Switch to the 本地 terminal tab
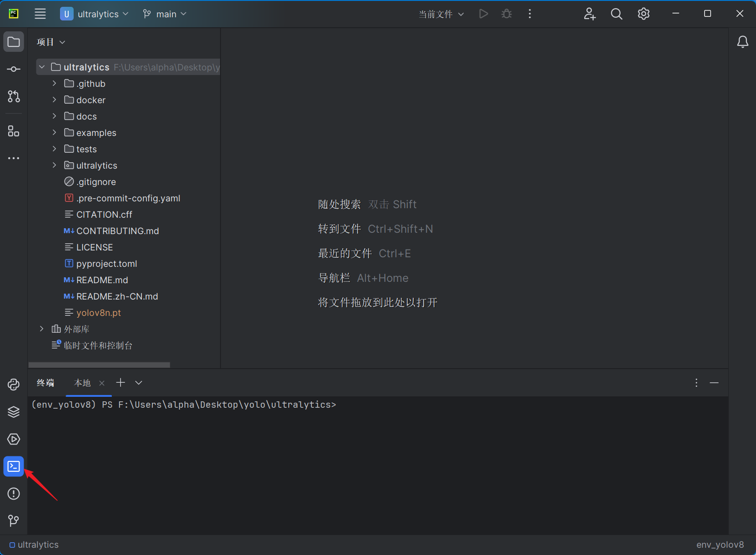This screenshot has width=756, height=555. click(82, 383)
